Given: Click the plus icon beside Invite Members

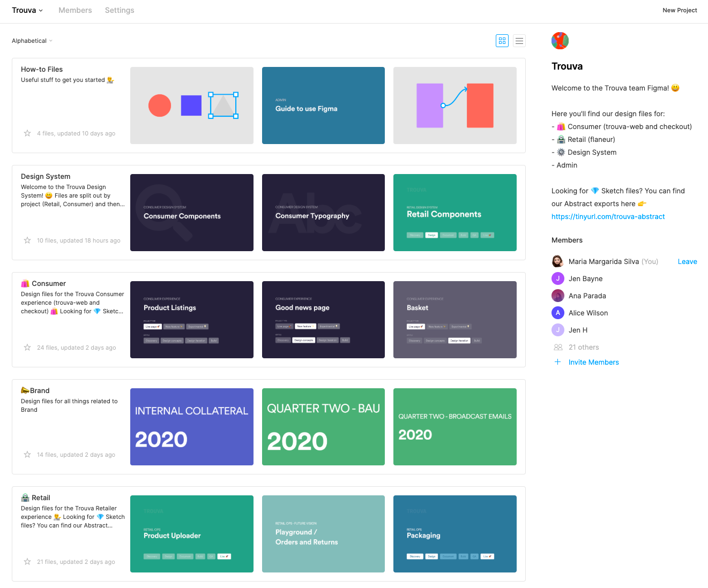Looking at the screenshot, I should coord(557,362).
